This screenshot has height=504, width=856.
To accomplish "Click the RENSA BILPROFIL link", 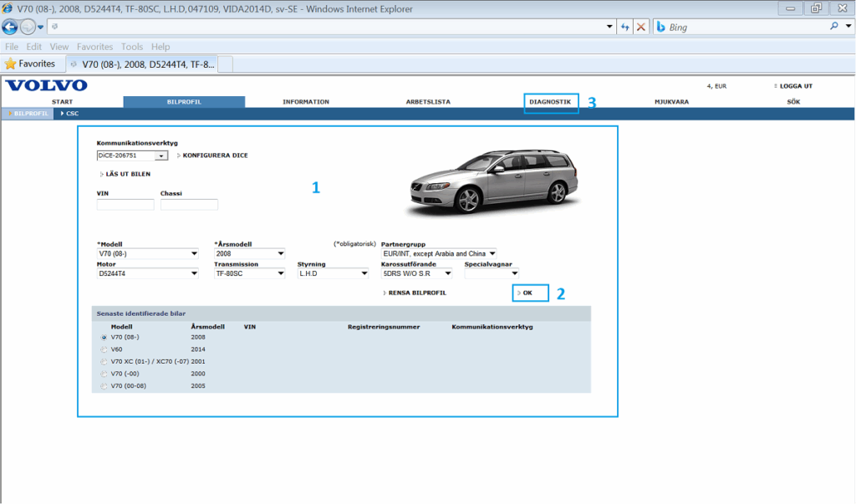I will click(x=416, y=293).
